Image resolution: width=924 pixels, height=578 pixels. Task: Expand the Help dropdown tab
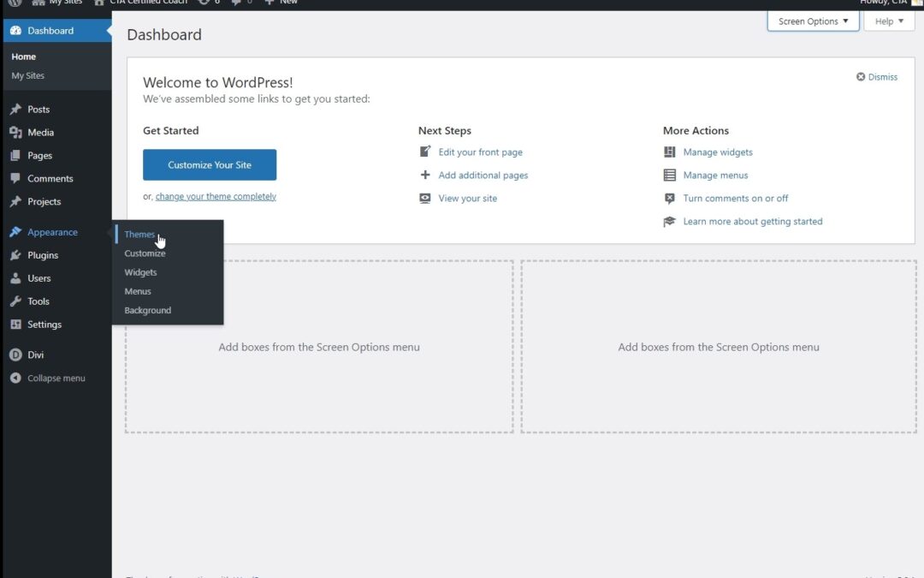pyautogui.click(x=889, y=21)
